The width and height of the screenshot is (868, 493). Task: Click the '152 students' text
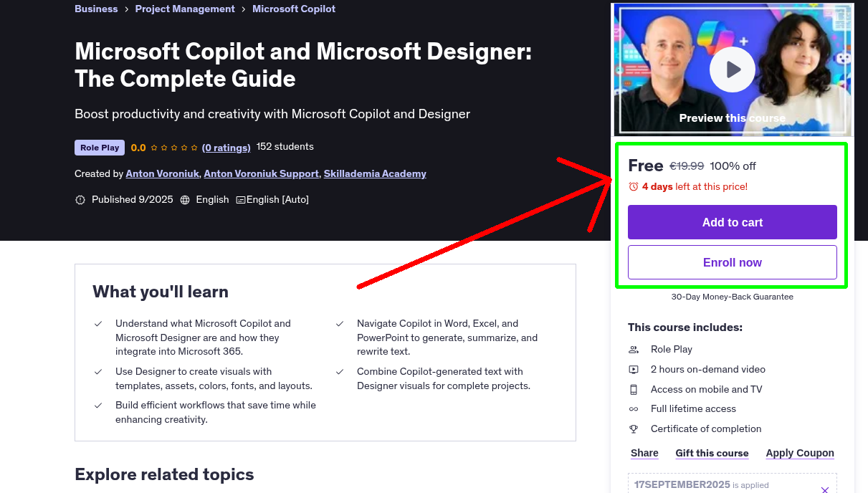[x=285, y=147]
